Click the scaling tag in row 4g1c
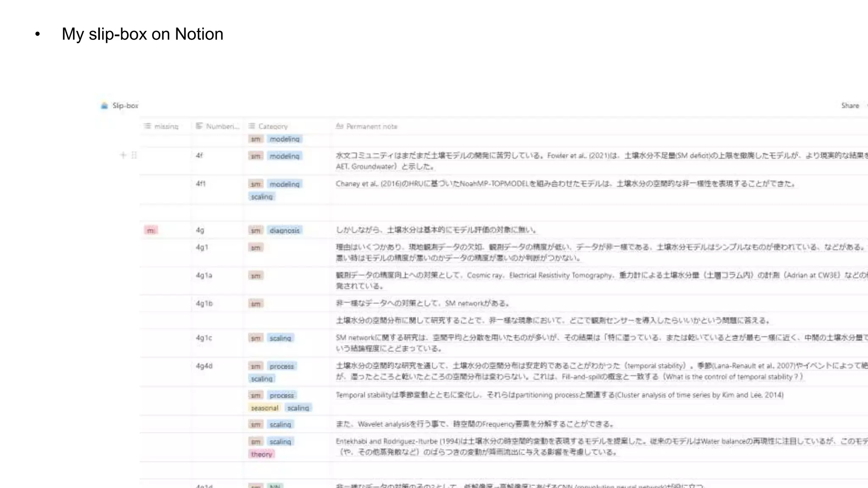The height and width of the screenshot is (488, 868). tap(280, 338)
